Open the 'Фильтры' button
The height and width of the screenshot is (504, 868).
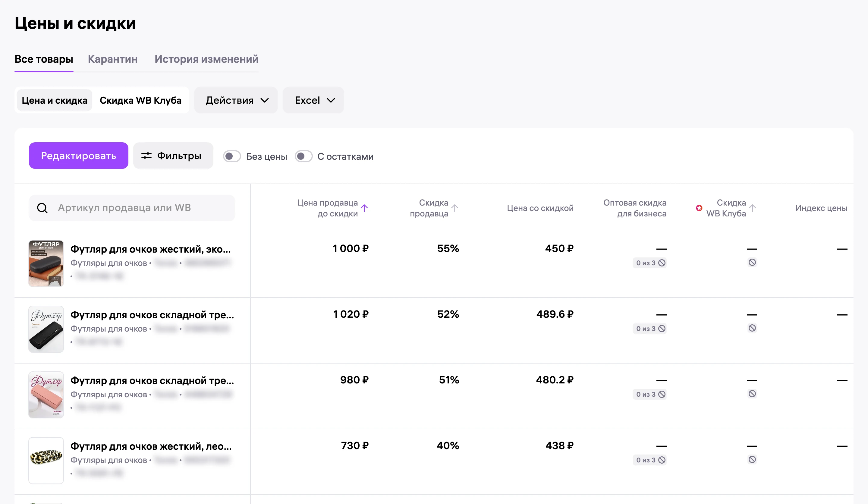coord(173,156)
